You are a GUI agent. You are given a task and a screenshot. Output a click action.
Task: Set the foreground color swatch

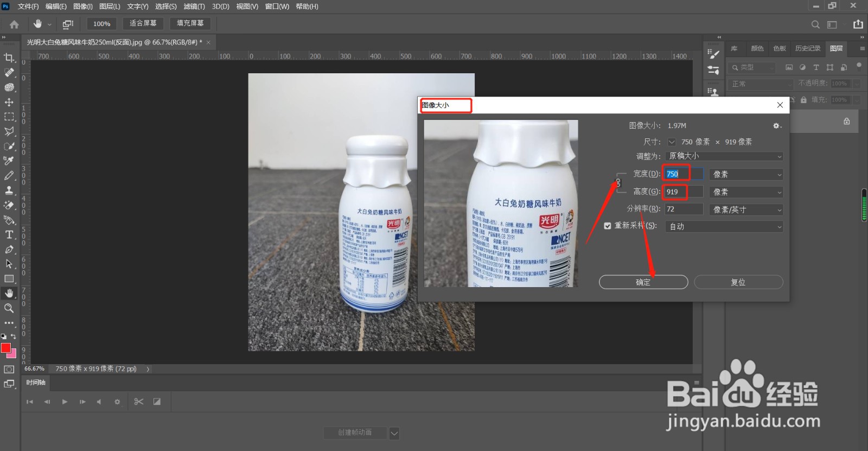[x=6, y=348]
